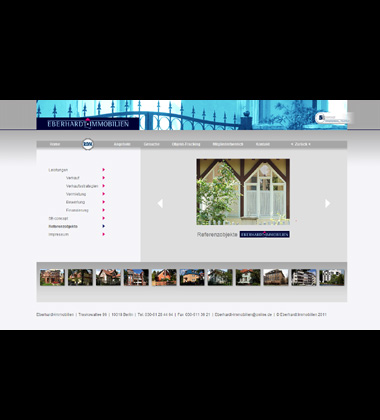Image resolution: width=380 pixels, height=420 pixels.
Task: Open the Home menu item
Action: 55,144
